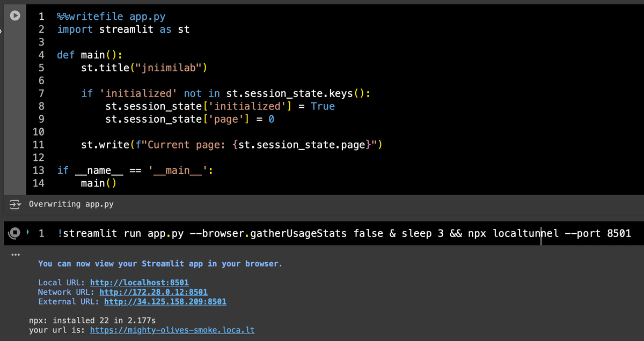The image size is (644, 341).
Task: Click the circular execution indicator on the shell cell
Action: coord(14,233)
